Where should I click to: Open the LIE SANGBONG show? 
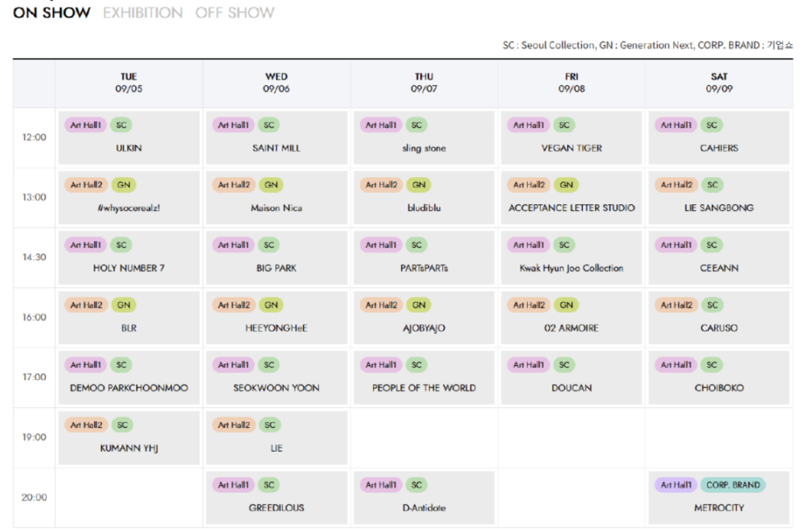718,197
